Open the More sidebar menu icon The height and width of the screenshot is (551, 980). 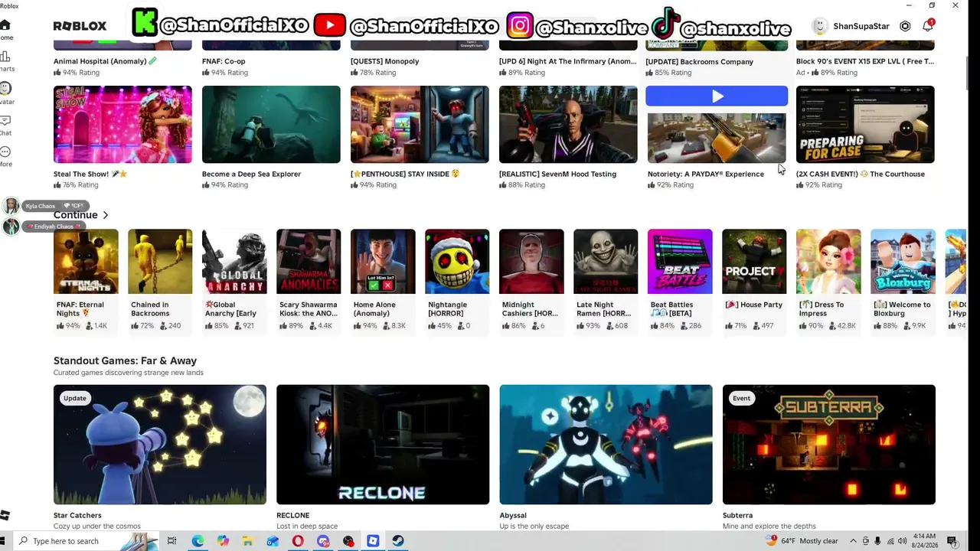click(x=5, y=152)
